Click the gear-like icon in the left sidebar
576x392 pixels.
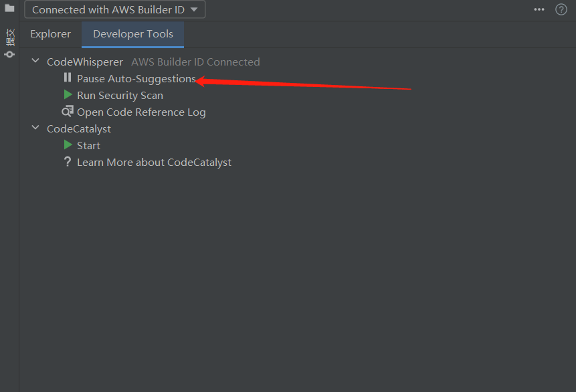tap(9, 54)
